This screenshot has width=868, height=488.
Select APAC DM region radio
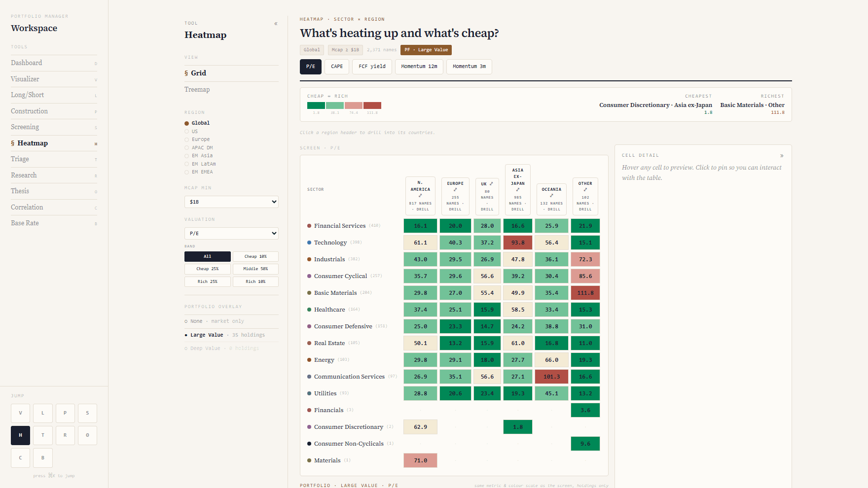click(x=187, y=148)
